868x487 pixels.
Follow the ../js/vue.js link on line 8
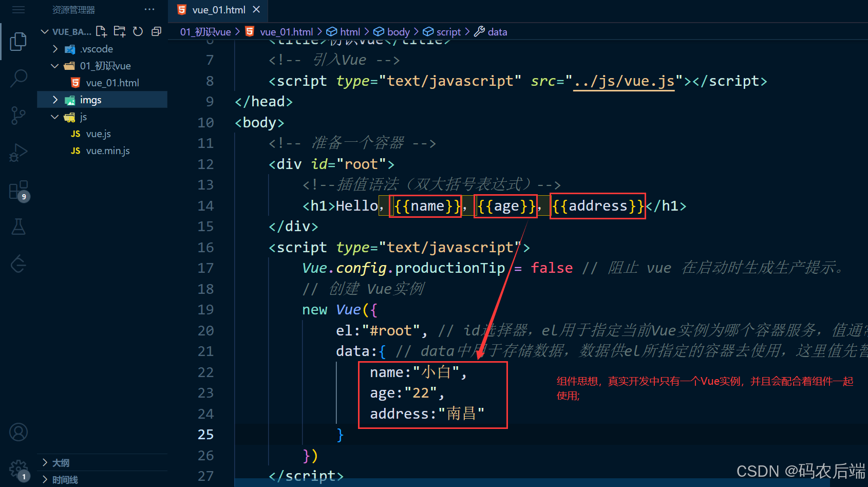[624, 81]
